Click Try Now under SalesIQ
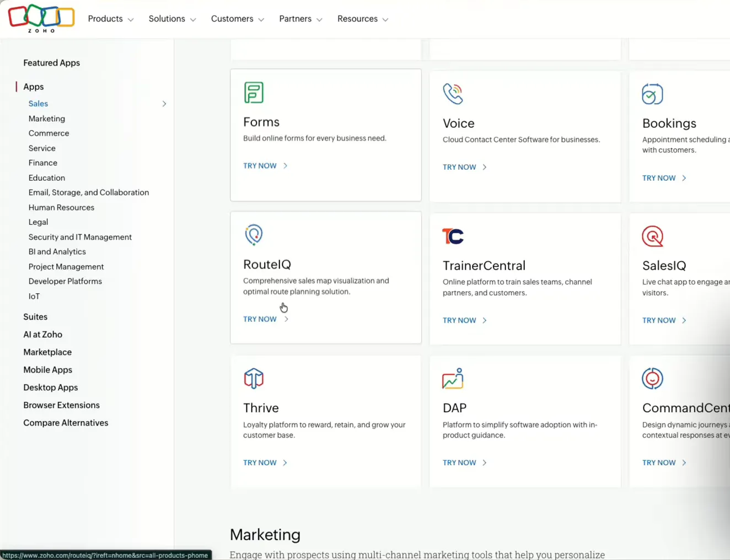This screenshot has height=560, width=730. pos(664,320)
